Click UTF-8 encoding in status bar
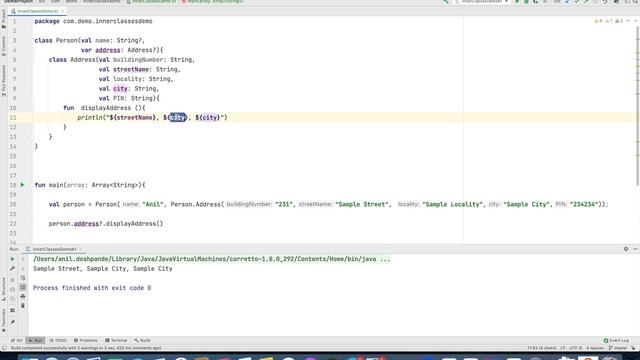Viewport: 640px width, 360px height. click(576, 348)
